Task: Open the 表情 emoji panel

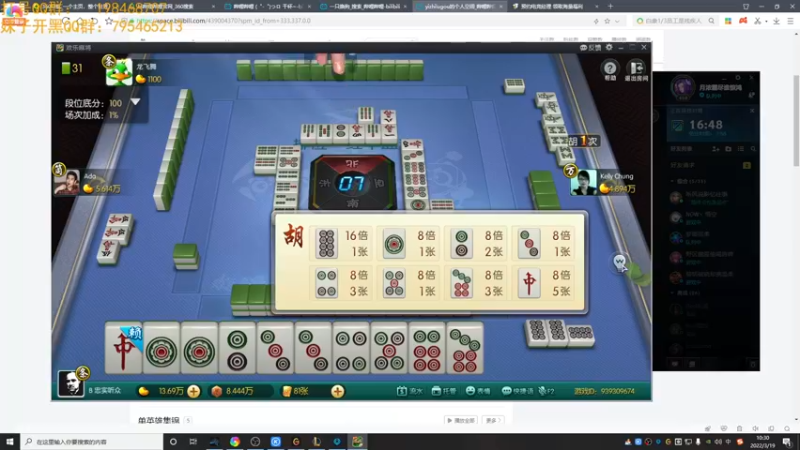Action: point(478,391)
